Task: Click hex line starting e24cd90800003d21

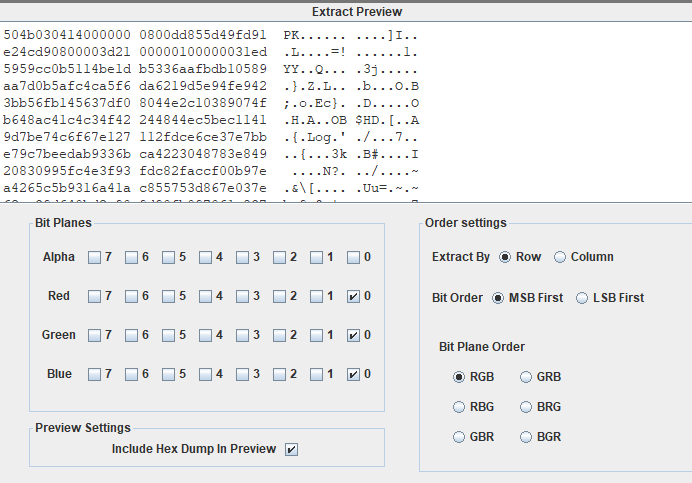Action: [x=211, y=52]
